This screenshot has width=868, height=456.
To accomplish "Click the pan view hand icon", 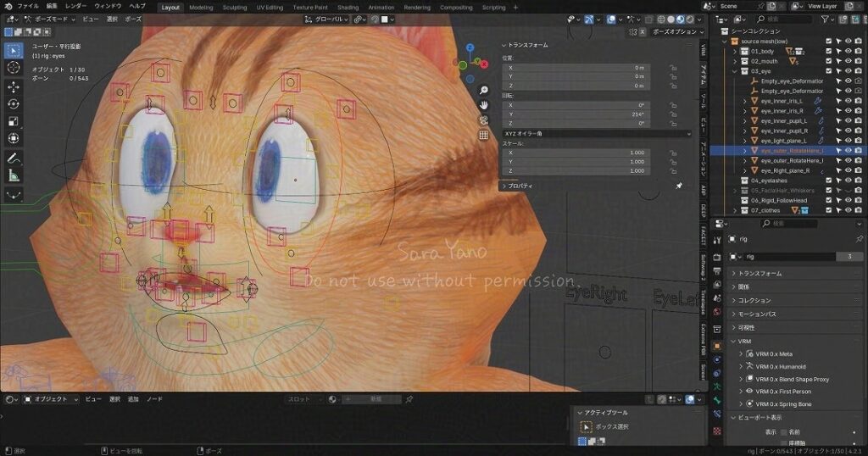I will tap(483, 104).
